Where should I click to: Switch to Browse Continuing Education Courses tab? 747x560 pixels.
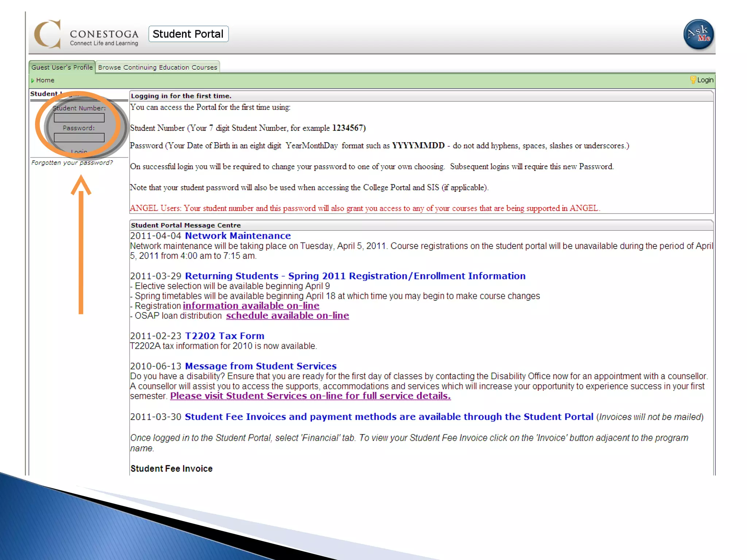coord(158,67)
